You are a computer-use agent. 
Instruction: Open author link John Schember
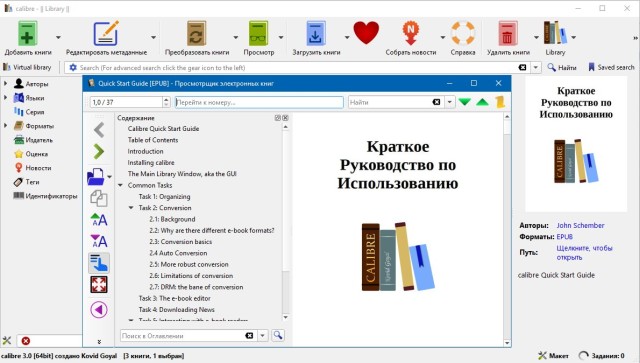[580, 225]
